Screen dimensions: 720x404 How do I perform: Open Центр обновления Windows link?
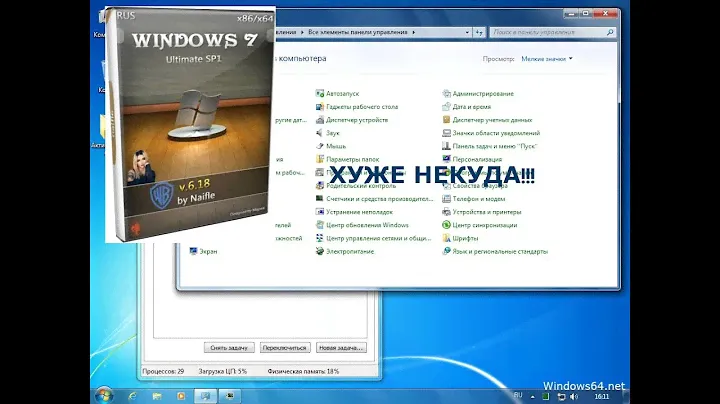pyautogui.click(x=366, y=225)
